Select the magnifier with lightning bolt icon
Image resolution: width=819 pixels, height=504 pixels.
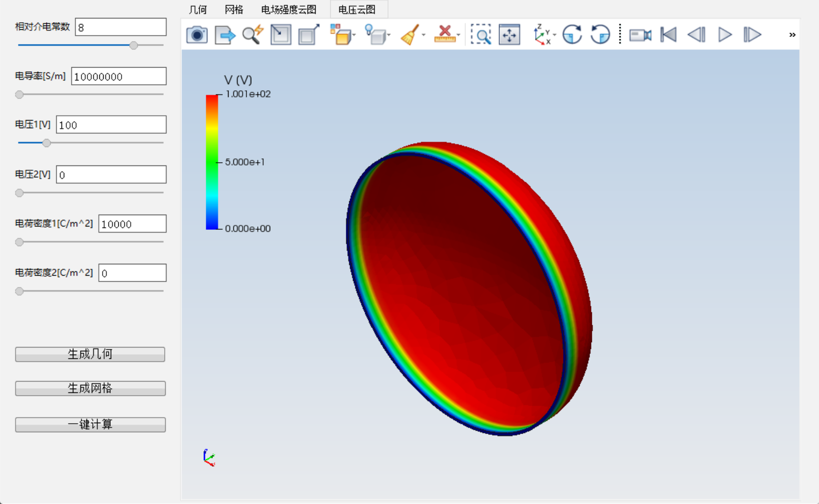coord(253,35)
